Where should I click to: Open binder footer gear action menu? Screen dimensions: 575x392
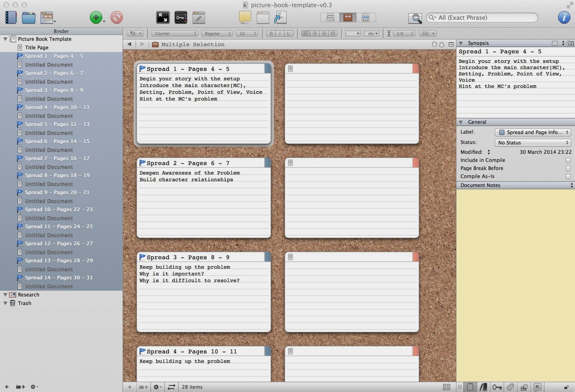(x=34, y=387)
